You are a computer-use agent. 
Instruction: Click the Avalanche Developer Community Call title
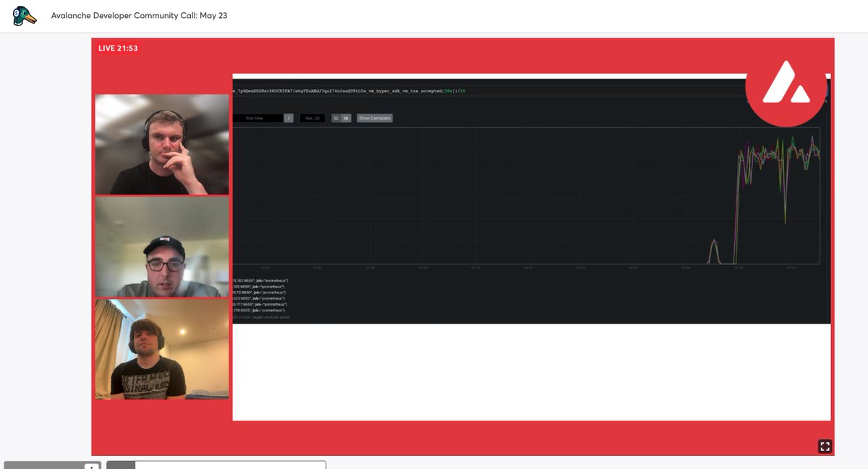[x=139, y=15]
